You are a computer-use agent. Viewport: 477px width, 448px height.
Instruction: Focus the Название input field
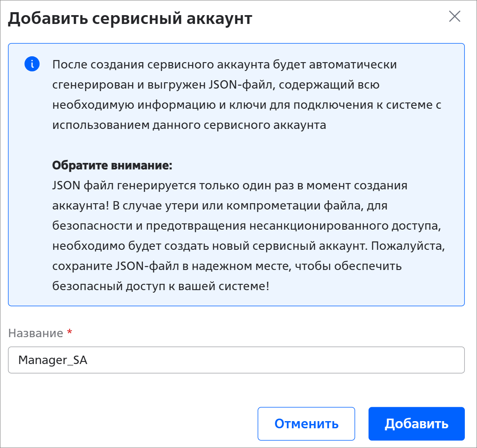click(x=236, y=360)
